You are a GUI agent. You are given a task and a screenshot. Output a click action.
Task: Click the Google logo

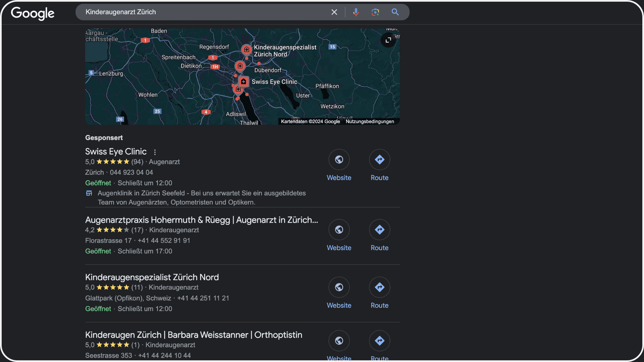point(33,13)
